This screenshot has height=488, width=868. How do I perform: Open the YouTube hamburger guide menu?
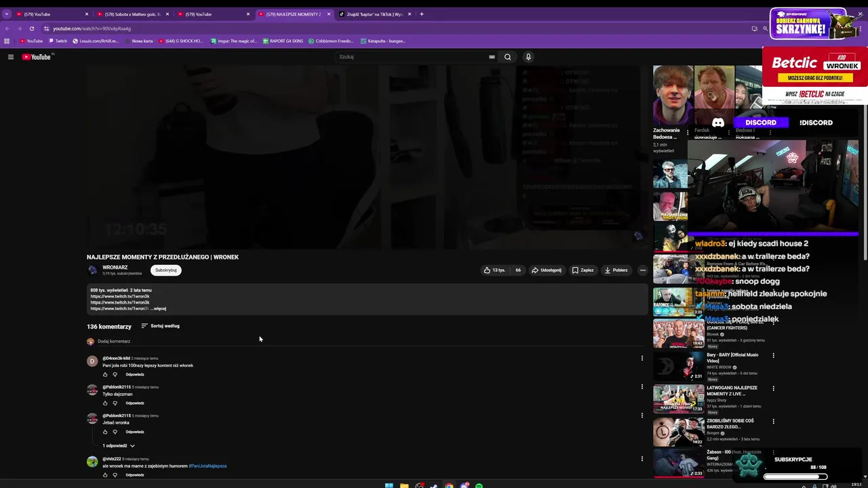coord(11,57)
